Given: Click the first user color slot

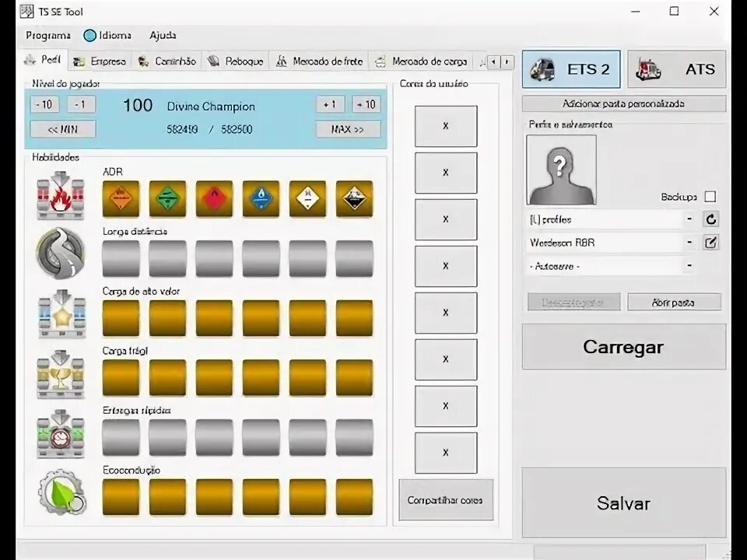Looking at the screenshot, I should click(x=446, y=126).
